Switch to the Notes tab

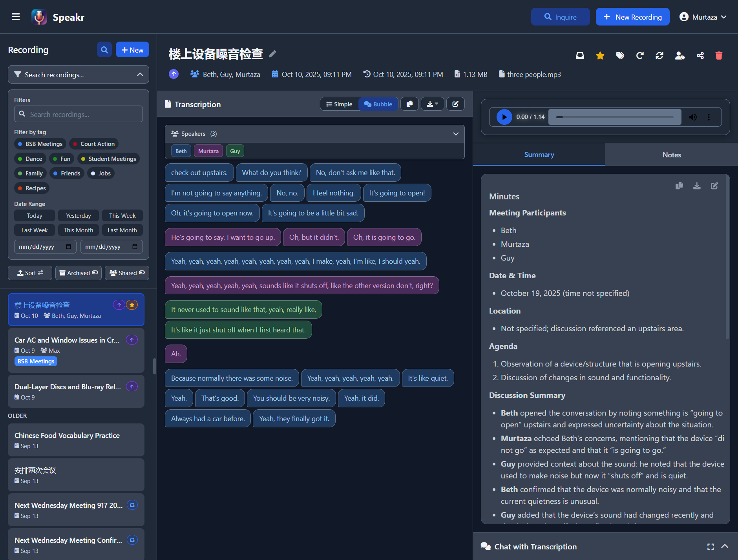coord(671,155)
